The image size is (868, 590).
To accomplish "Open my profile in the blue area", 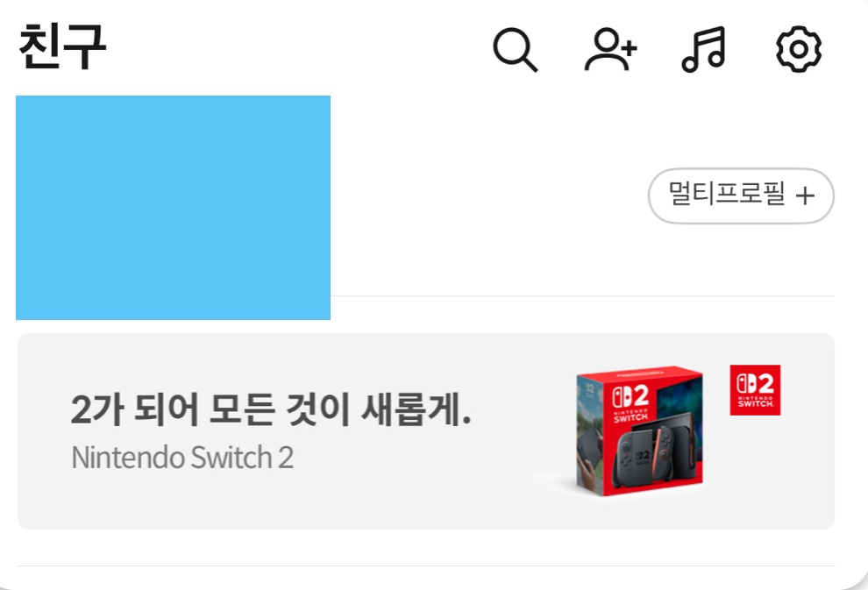I will (x=173, y=208).
